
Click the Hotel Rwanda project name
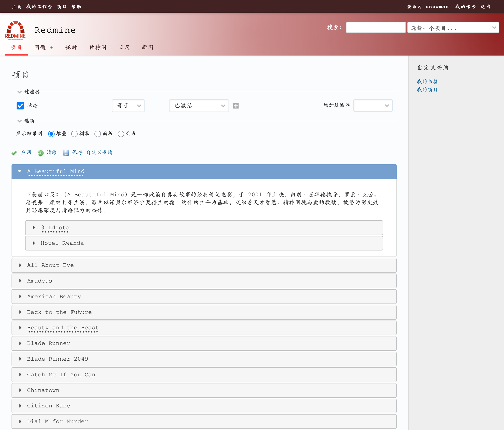click(x=62, y=243)
